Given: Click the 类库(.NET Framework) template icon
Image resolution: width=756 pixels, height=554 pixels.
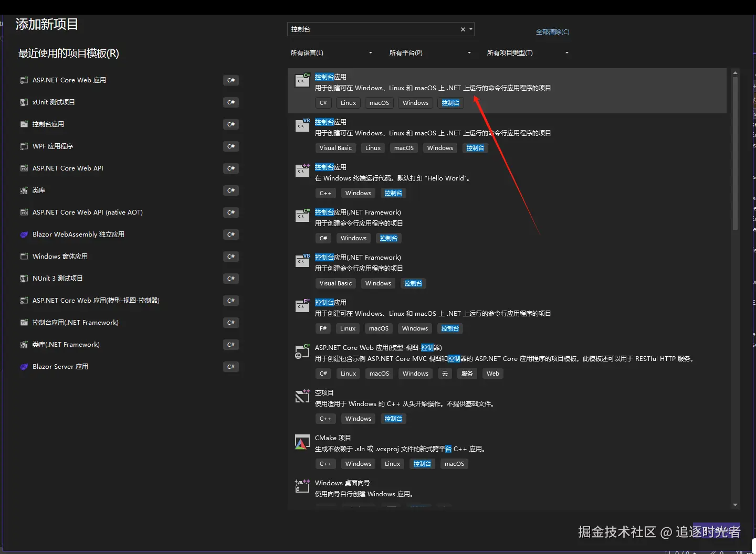Looking at the screenshot, I should point(24,345).
